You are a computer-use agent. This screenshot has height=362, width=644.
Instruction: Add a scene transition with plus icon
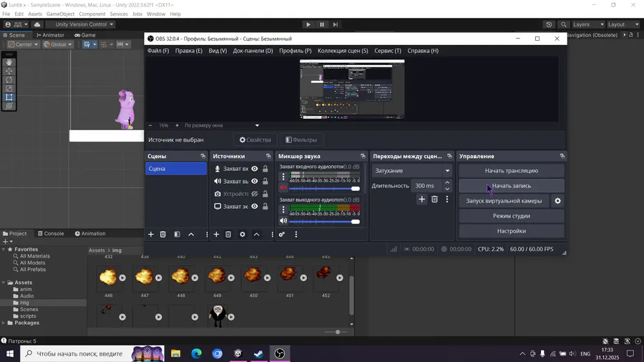421,200
